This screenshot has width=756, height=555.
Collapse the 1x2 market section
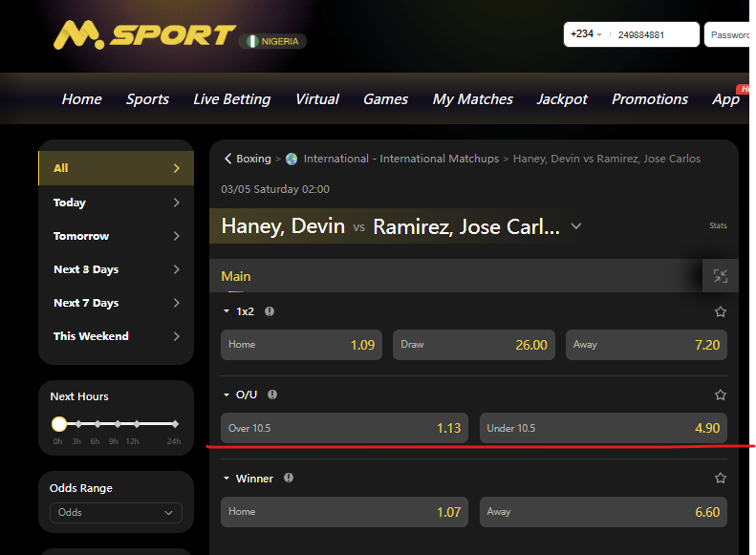coord(227,311)
